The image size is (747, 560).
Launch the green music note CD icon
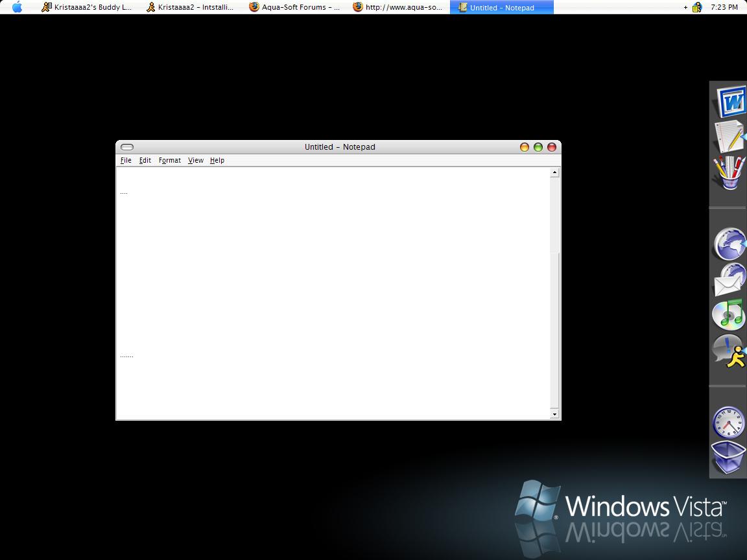(728, 315)
